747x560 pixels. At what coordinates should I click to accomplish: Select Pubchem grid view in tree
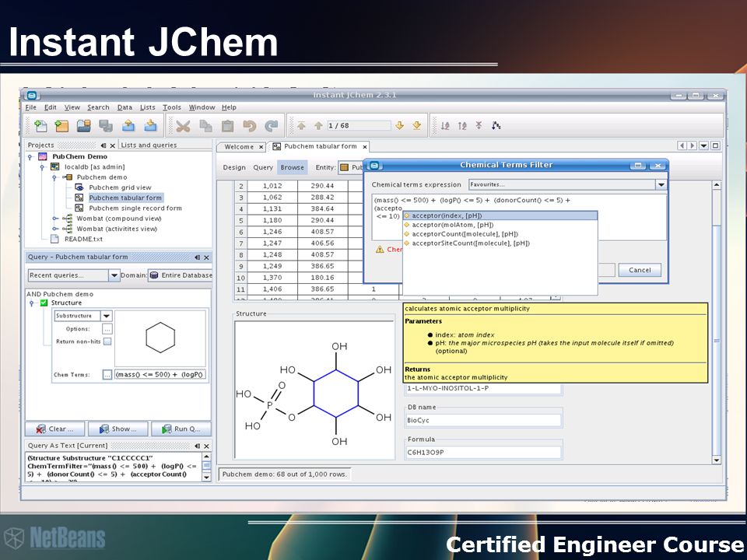[x=120, y=187]
